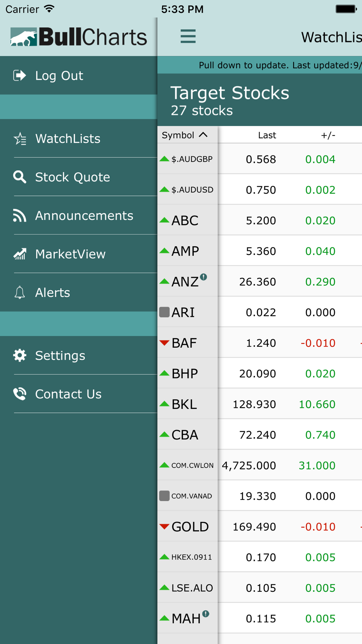Sort by the +/- change column
This screenshot has width=362, height=644.
pyautogui.click(x=328, y=135)
